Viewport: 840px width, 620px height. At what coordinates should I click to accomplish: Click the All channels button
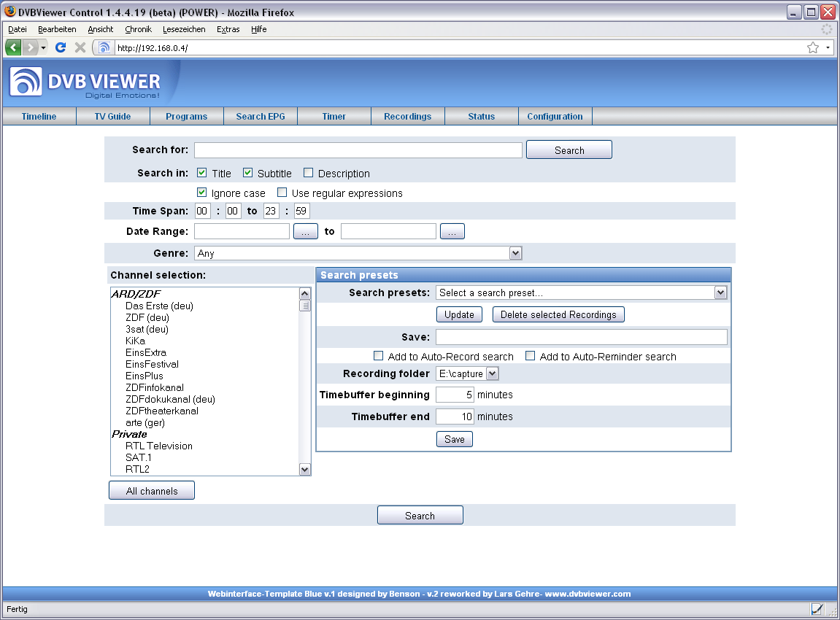[x=152, y=491]
